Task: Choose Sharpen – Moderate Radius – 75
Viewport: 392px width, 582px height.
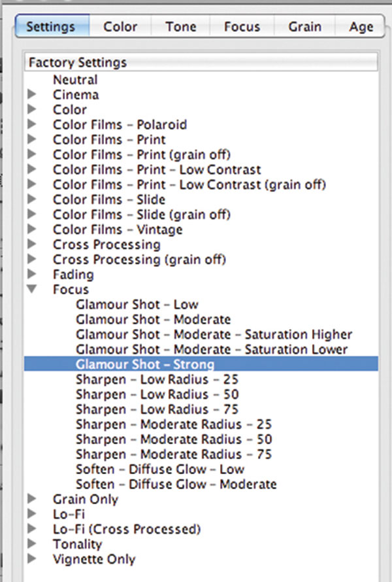Action: tap(174, 454)
